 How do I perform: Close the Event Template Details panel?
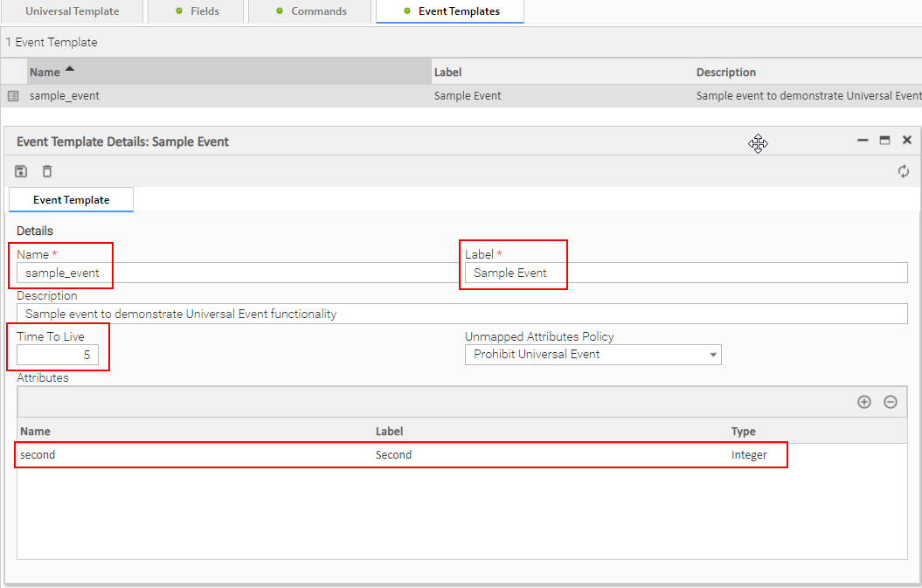pos(907,141)
